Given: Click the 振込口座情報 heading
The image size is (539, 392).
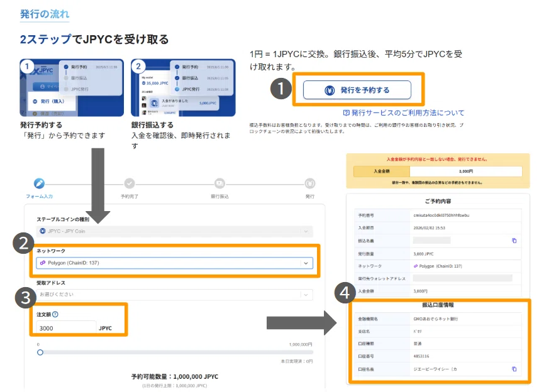Looking at the screenshot, I should click(438, 305).
